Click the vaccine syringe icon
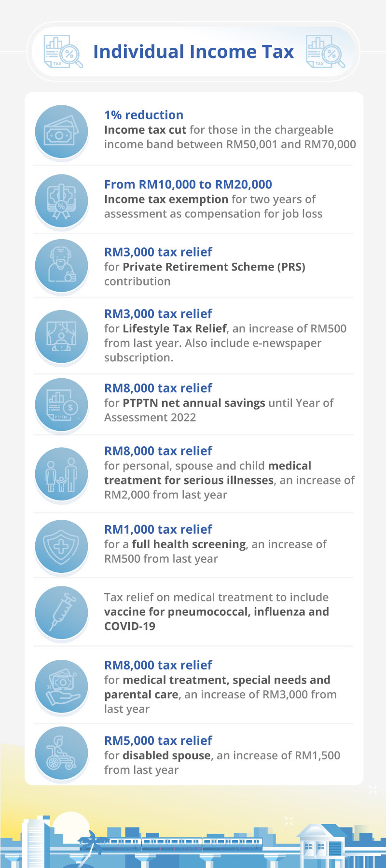386x868 pixels. 61,612
